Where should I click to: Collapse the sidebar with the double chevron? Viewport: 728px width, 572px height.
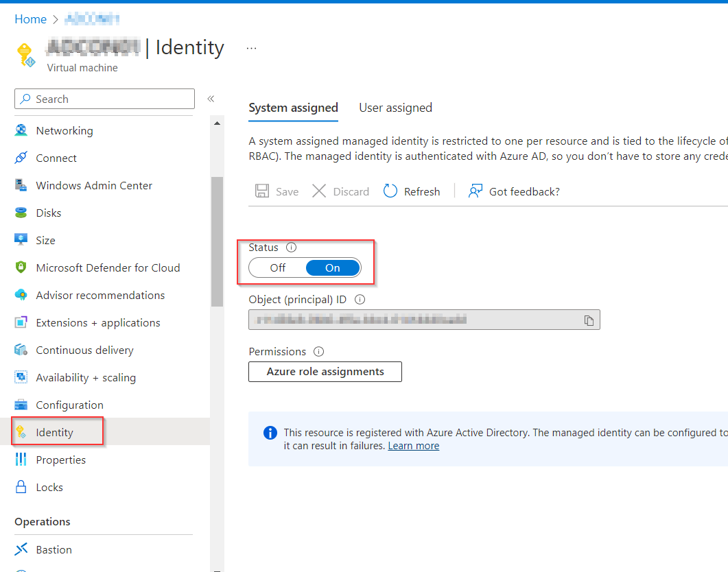211,99
